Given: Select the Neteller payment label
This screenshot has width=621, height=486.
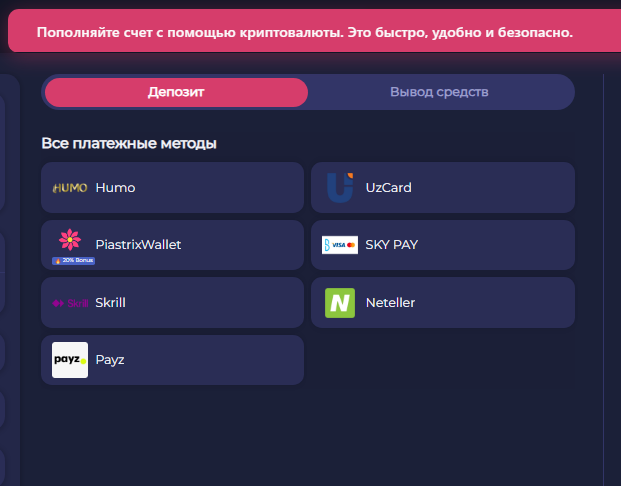Looking at the screenshot, I should coord(390,303).
